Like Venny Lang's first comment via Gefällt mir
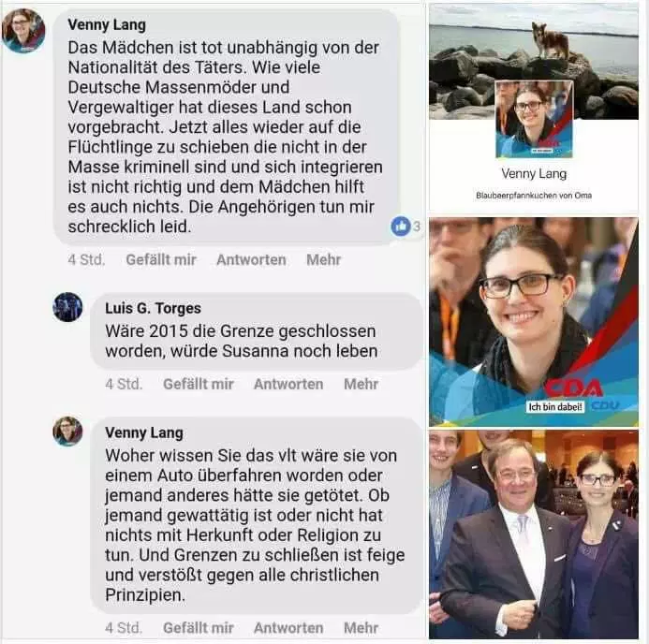 (x=161, y=259)
